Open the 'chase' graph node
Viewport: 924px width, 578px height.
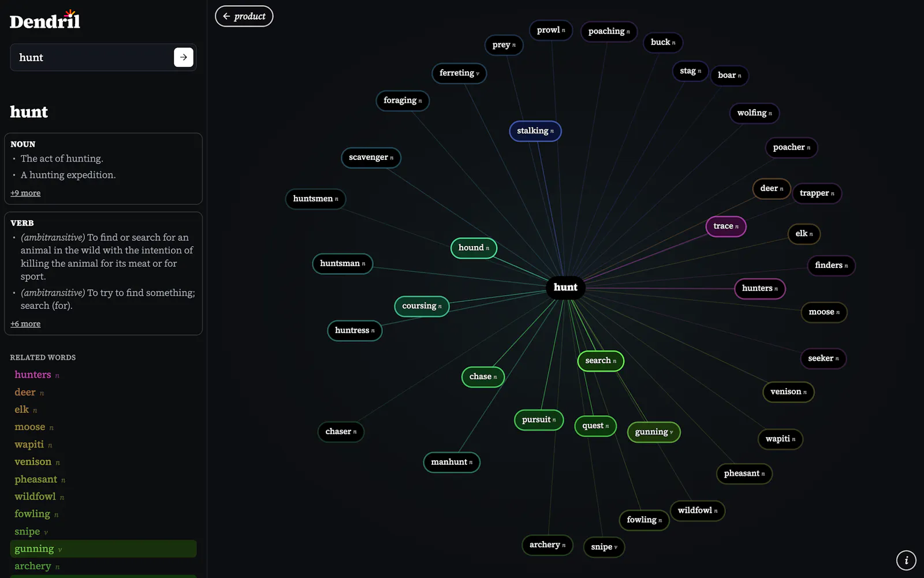(483, 376)
